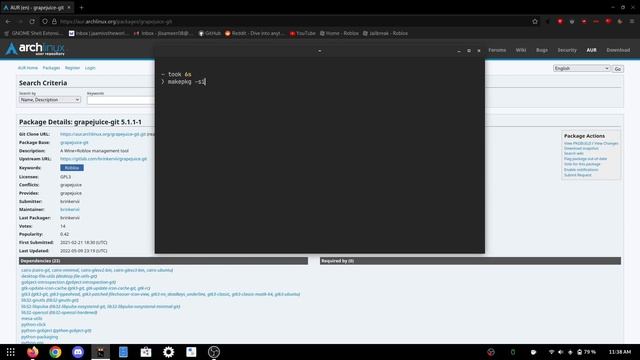Click the Git Clone URL link

[x=103, y=134]
